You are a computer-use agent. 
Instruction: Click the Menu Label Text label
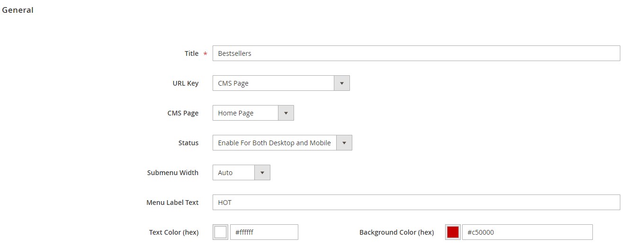[x=172, y=203]
